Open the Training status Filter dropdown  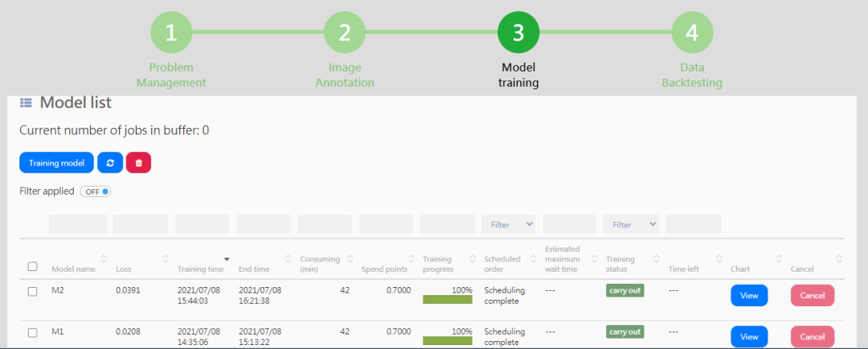pyautogui.click(x=631, y=224)
